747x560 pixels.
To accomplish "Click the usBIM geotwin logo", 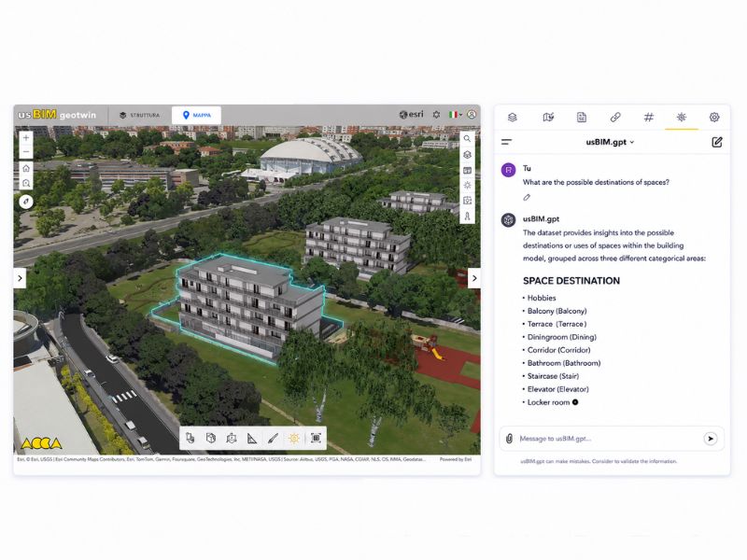I will (x=57, y=115).
